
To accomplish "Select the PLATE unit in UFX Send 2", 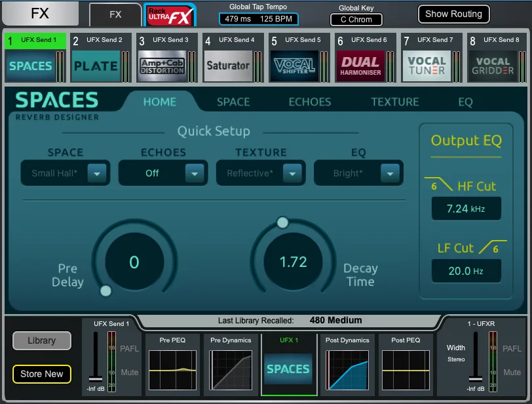I will pyautogui.click(x=96, y=66).
